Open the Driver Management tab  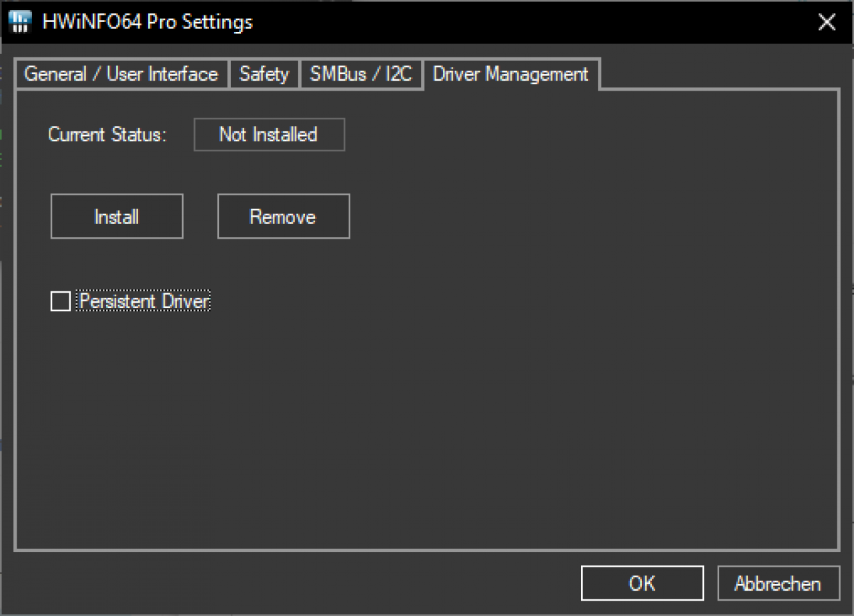click(511, 74)
